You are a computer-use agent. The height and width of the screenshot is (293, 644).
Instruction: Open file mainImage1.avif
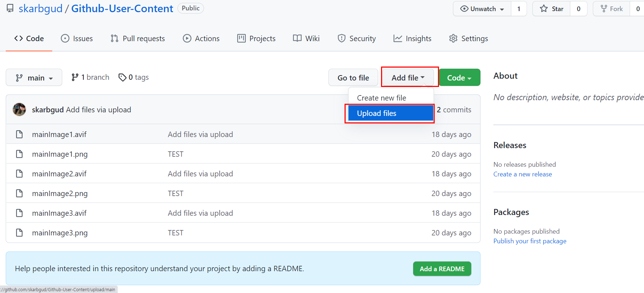59,134
